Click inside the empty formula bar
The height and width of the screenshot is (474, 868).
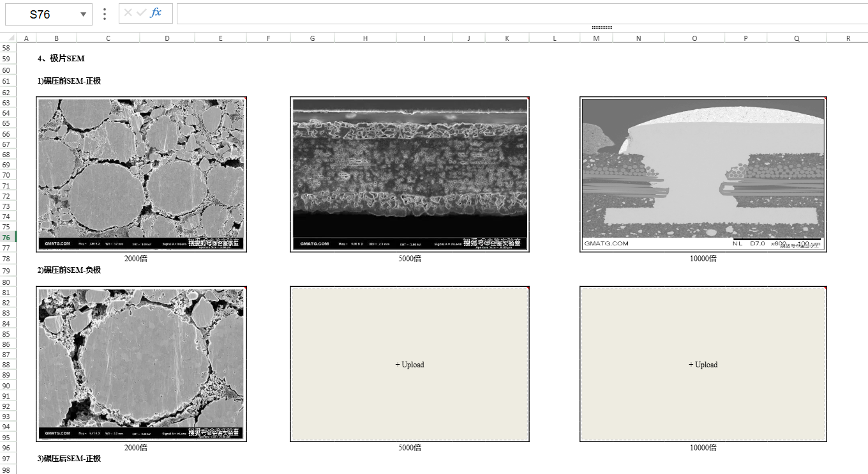511,14
